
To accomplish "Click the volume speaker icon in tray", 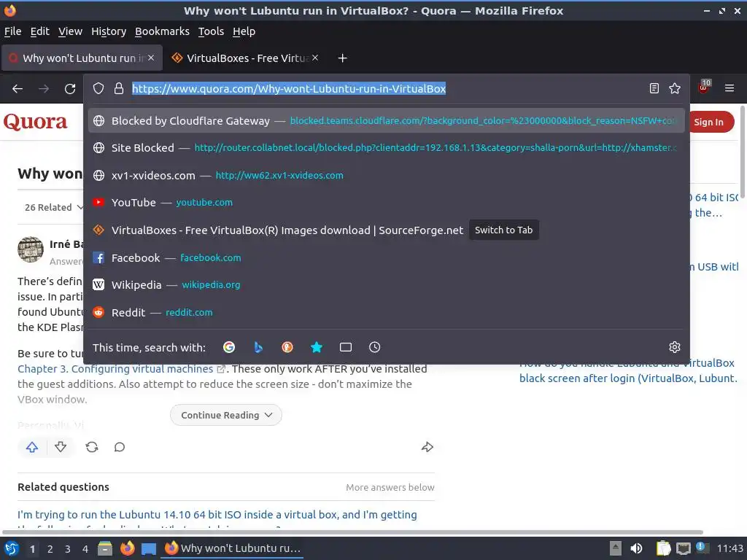I will tap(636, 548).
